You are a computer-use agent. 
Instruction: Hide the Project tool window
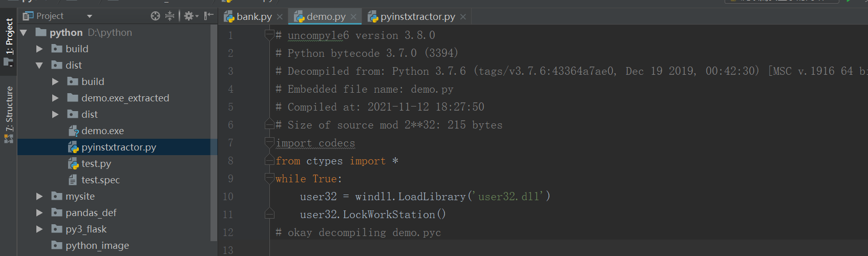click(x=208, y=16)
